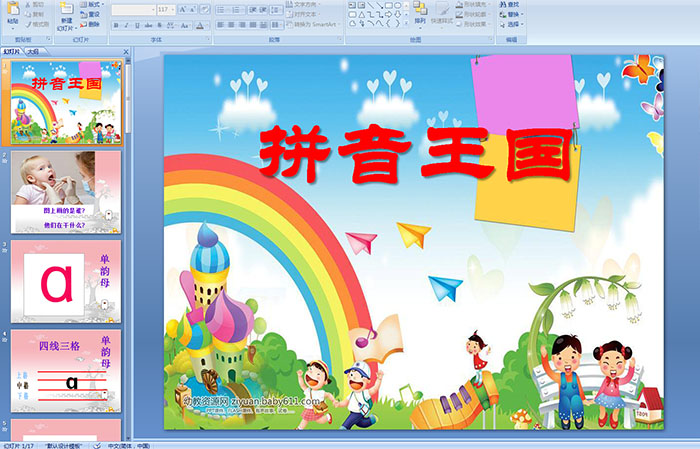
Task: Open the font name combo box
Action: coord(133,10)
